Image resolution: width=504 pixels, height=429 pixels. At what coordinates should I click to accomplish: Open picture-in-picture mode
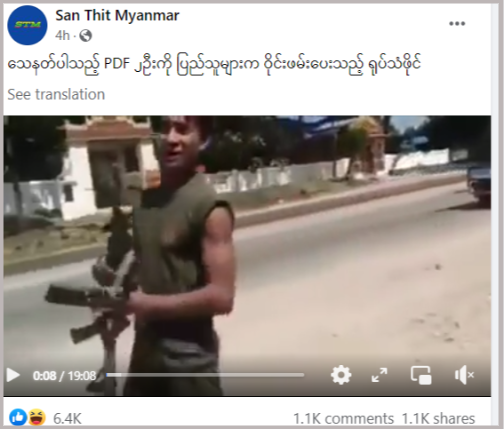(421, 375)
